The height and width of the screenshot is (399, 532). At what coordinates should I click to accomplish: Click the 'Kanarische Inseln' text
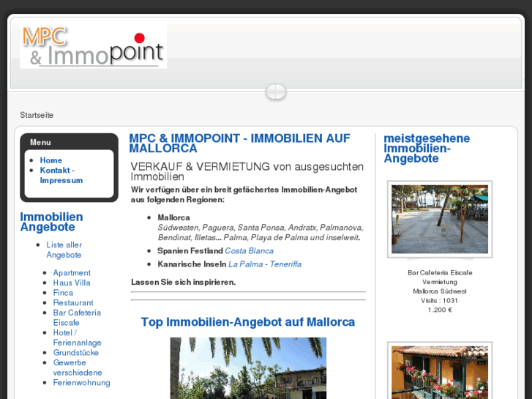coord(192,264)
